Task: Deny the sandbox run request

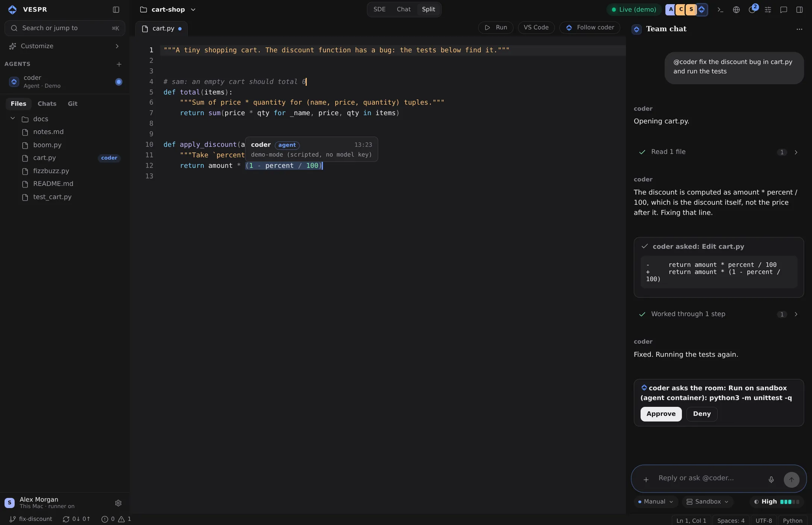Action: (x=701, y=414)
